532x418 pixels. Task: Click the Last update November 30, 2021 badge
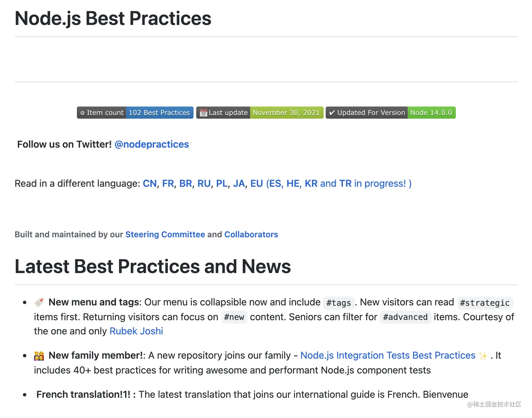pyautogui.click(x=260, y=113)
